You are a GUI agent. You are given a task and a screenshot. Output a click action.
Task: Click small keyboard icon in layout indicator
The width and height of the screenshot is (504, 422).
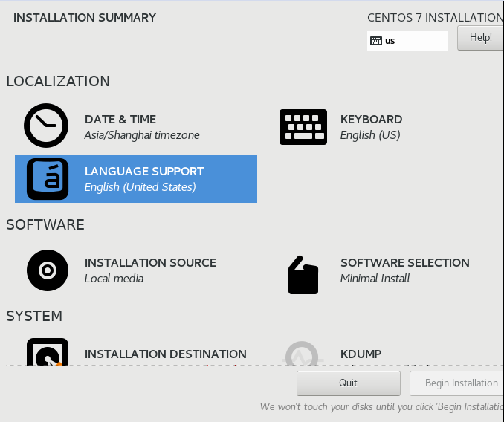(375, 41)
